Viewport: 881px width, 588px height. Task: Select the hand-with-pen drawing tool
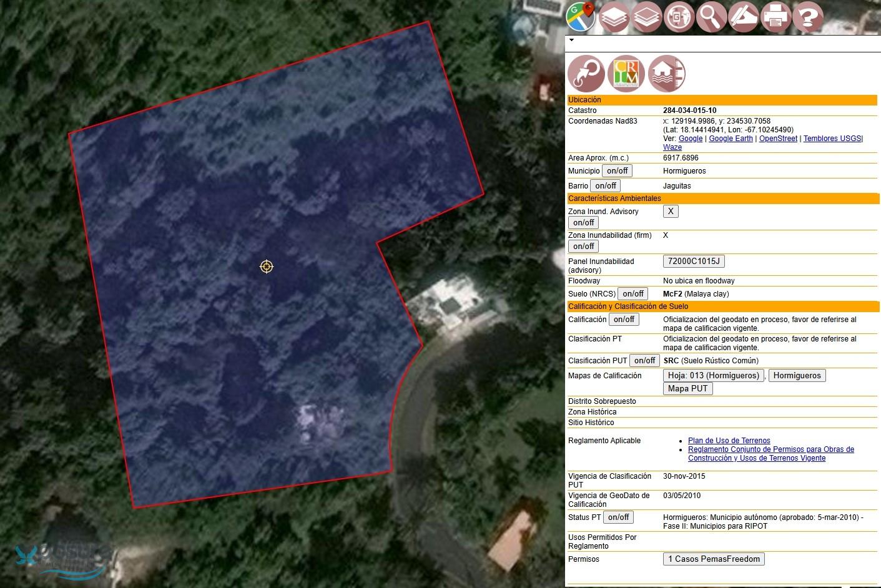pos(743,16)
